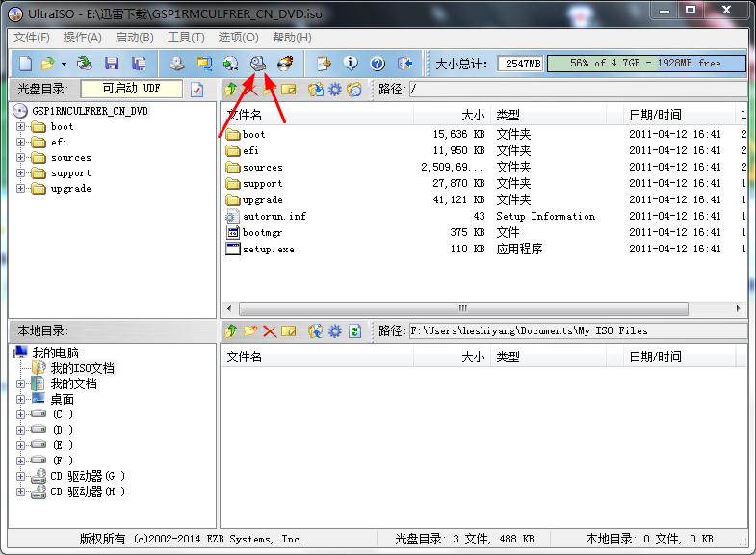
Task: Sort local files by 类型 column header
Action: click(549, 357)
